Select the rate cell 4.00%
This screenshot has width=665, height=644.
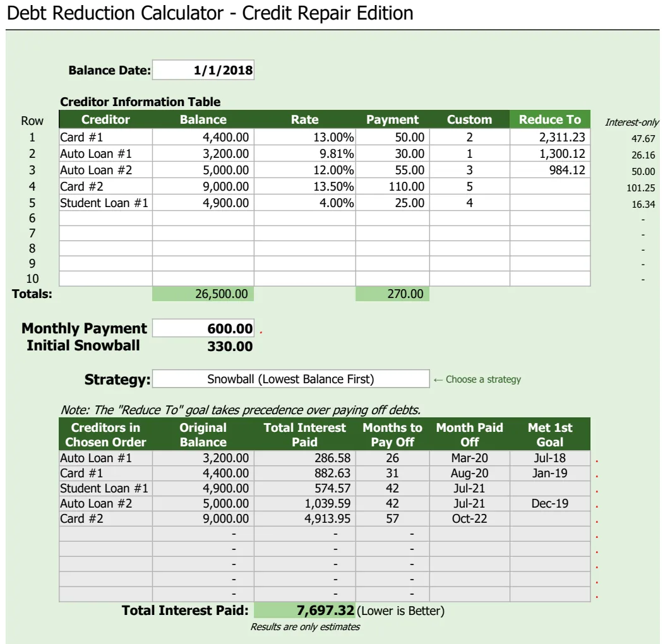pos(305,203)
